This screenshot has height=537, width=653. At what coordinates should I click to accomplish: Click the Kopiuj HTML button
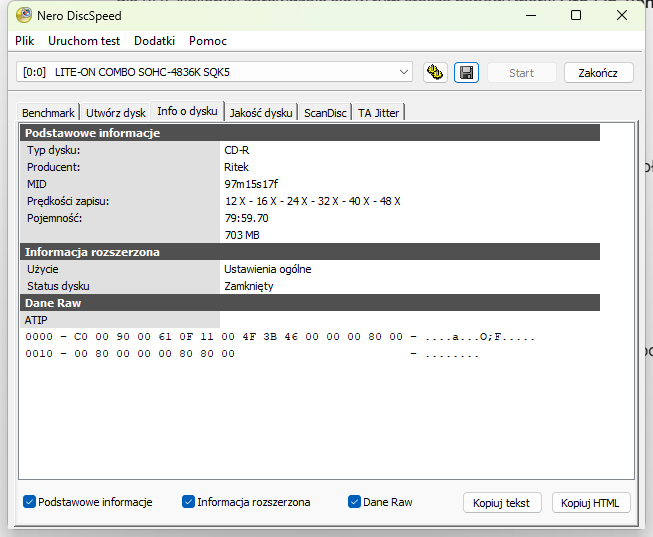coord(591,503)
